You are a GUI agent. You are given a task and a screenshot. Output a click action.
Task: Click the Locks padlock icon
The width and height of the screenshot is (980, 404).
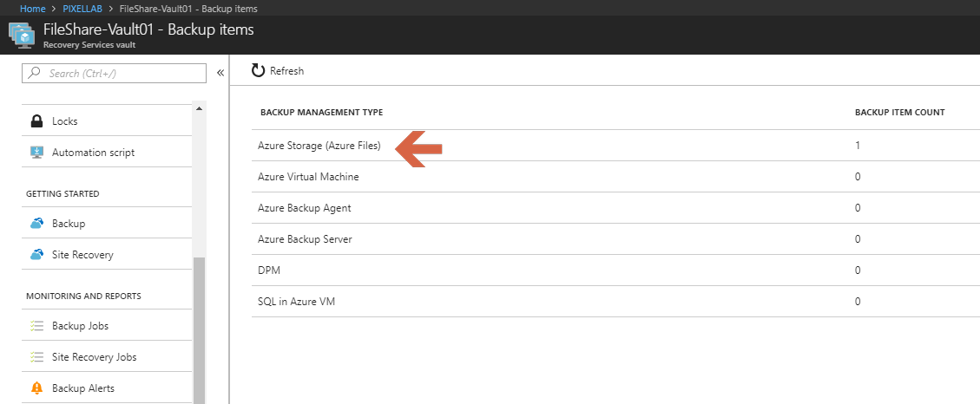pos(36,121)
